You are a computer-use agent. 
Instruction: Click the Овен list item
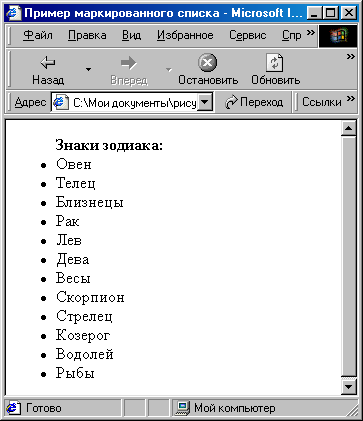[x=74, y=164]
